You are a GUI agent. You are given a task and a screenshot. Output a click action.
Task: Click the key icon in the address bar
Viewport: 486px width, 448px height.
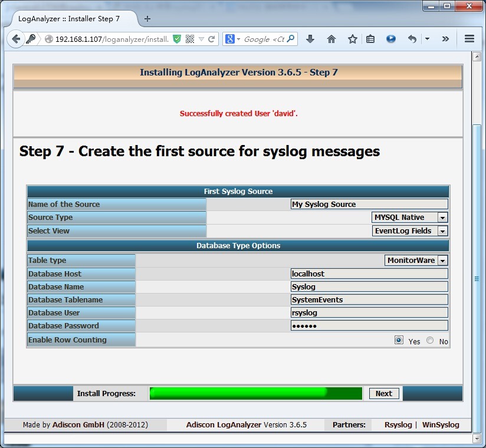[31, 39]
